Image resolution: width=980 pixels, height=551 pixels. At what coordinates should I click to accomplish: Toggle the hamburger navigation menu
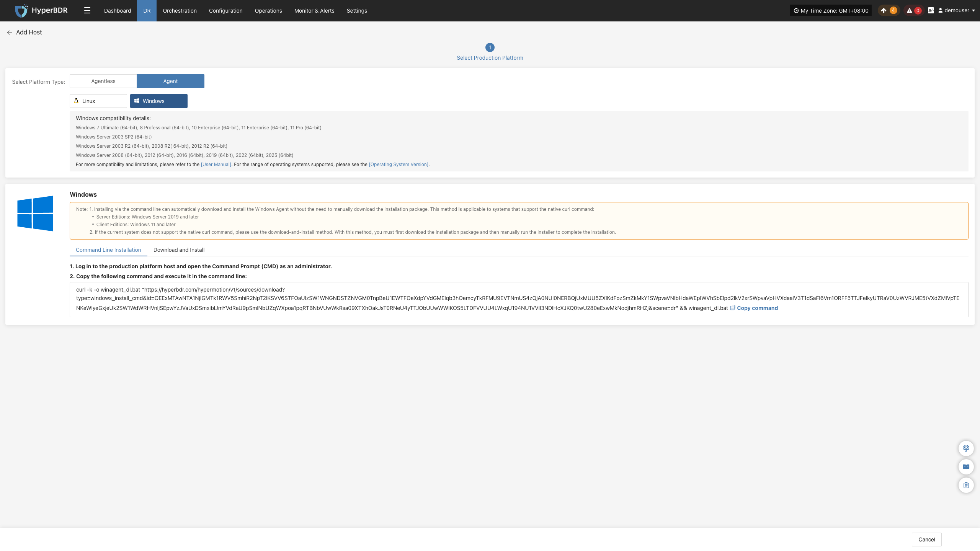(x=87, y=11)
